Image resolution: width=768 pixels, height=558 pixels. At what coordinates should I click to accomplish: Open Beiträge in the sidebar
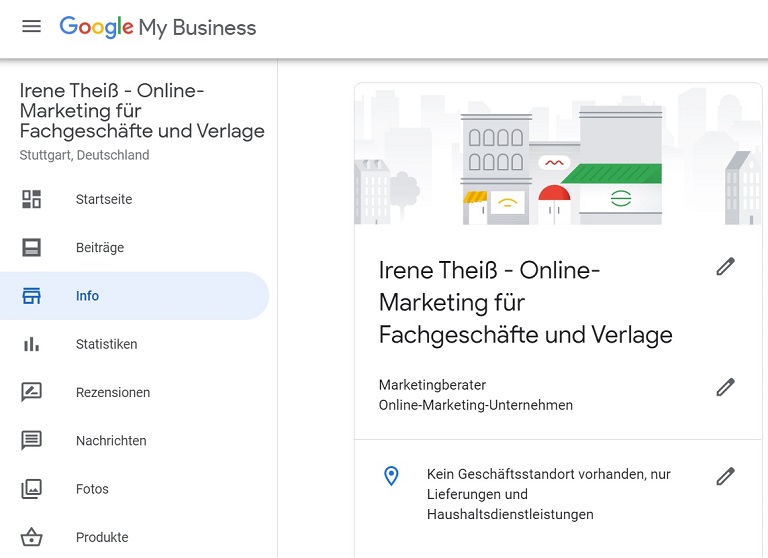tap(134, 247)
